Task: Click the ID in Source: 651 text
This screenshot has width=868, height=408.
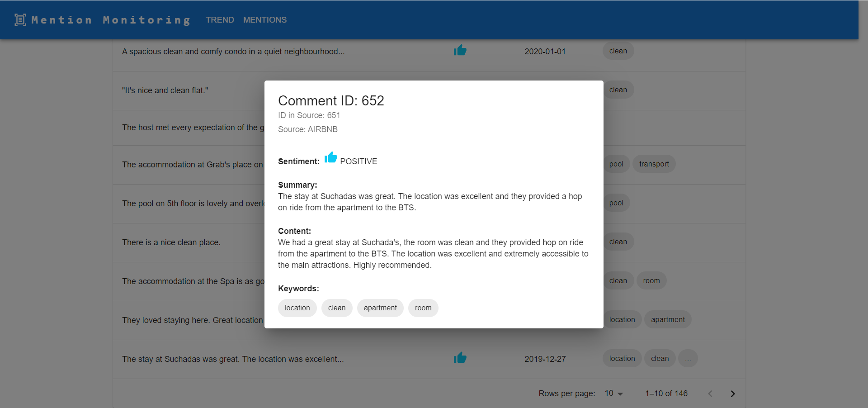Action: pos(309,115)
